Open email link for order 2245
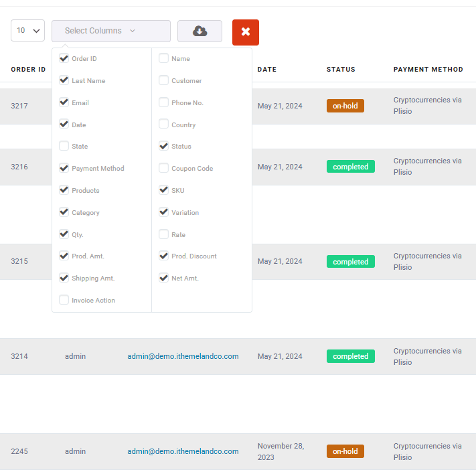The image size is (476, 472). [x=183, y=451]
